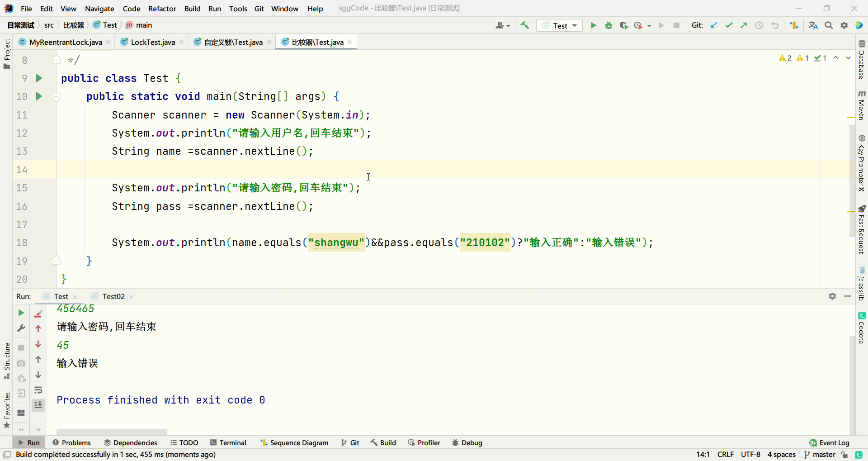This screenshot has width=868, height=461.
Task: Open the user account icon dropdown
Action: (503, 25)
